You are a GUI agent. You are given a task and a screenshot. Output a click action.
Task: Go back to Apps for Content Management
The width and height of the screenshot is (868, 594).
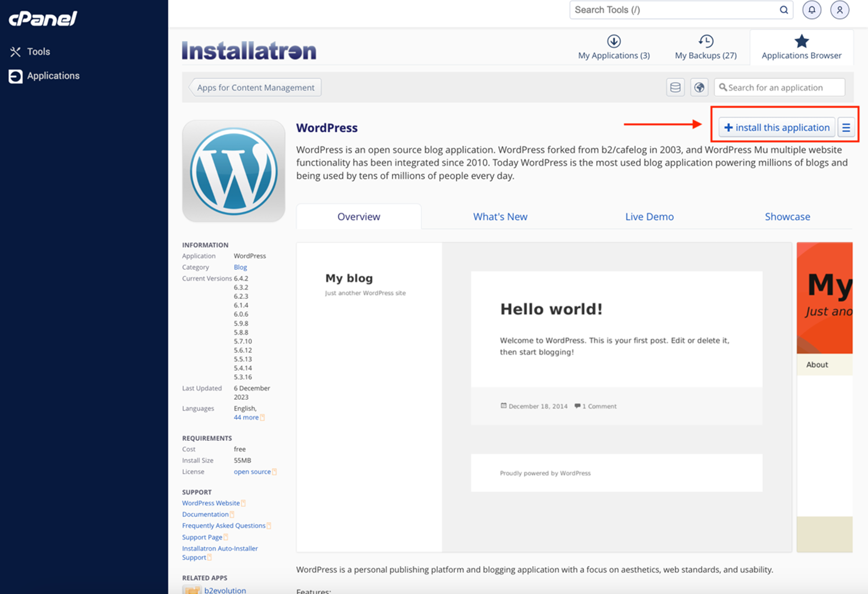(255, 87)
